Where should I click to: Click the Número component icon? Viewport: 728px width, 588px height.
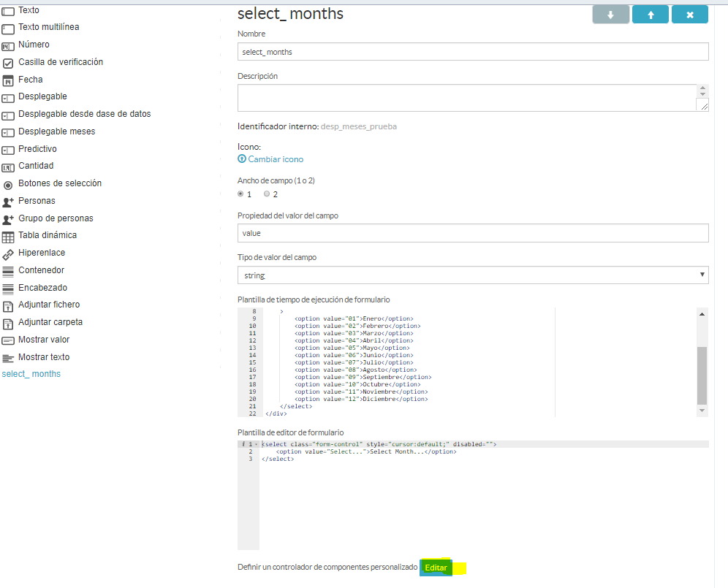(8, 47)
